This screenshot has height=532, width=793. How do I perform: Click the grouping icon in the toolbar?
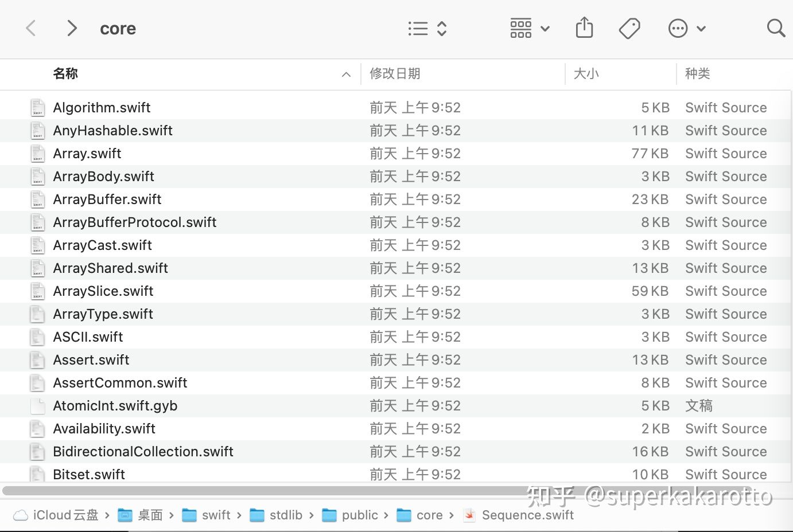click(x=520, y=27)
